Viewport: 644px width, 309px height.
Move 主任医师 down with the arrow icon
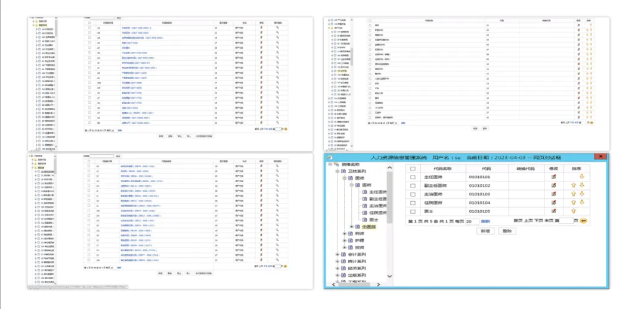click(581, 177)
